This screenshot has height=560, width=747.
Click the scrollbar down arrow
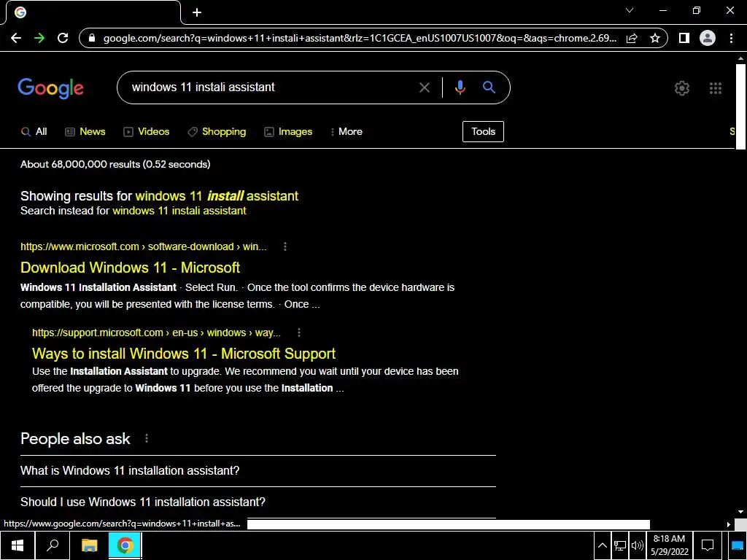tap(740, 513)
